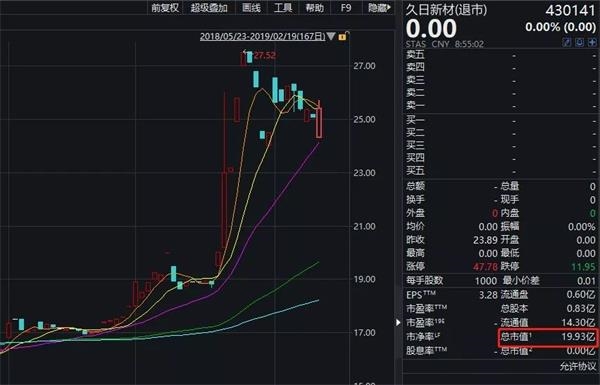This screenshot has height=385, width=600.
Task: Open the 超级叠加 overlay menu
Action: pyautogui.click(x=209, y=8)
